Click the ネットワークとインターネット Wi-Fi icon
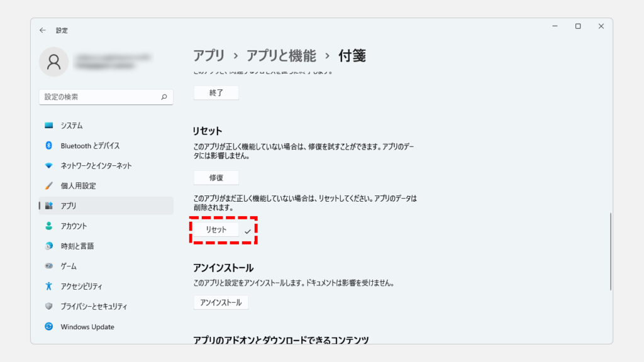This screenshot has width=644, height=362. pyautogui.click(x=49, y=166)
